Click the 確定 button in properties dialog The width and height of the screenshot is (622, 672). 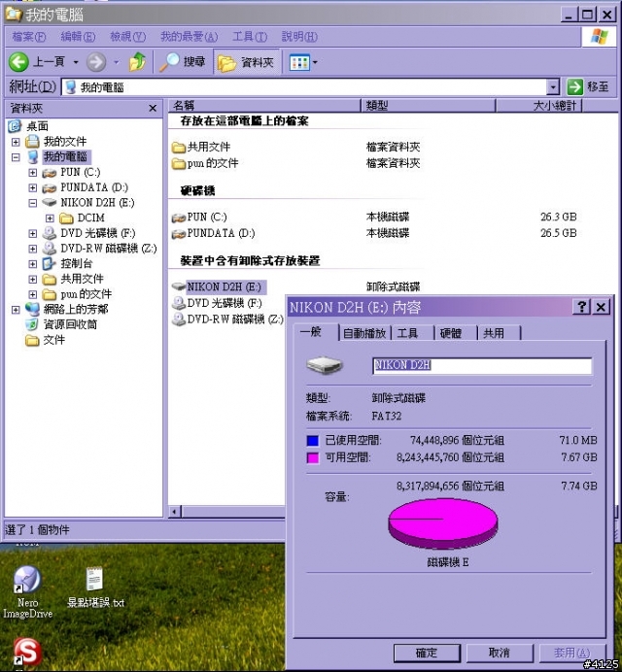click(427, 654)
